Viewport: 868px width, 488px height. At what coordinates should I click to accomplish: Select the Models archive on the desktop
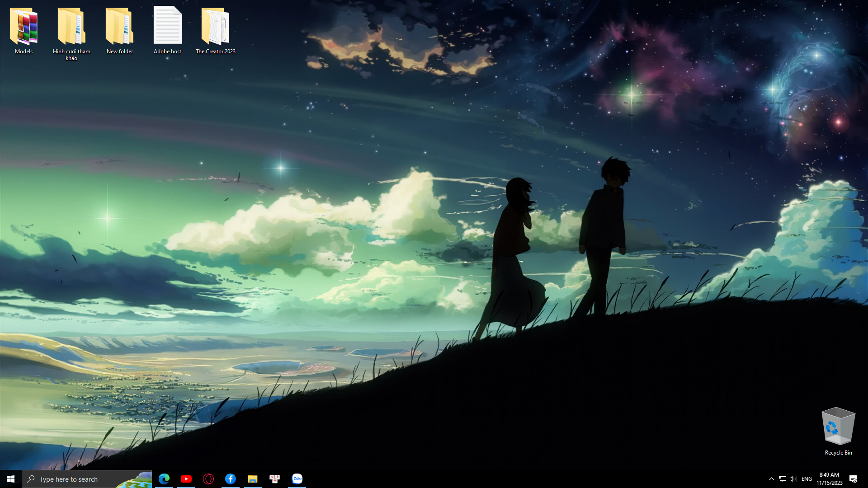coord(24,30)
